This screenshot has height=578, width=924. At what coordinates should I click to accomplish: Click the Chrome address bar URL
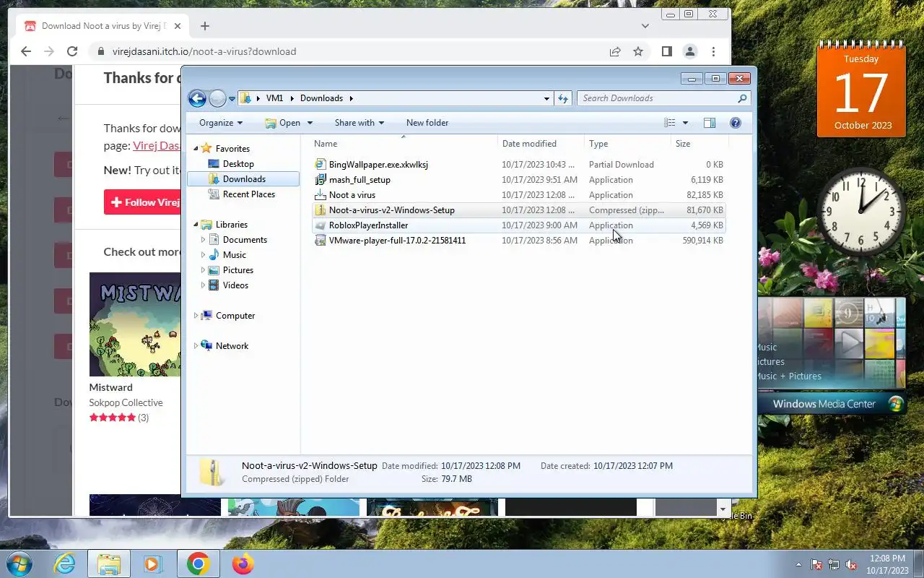(204, 51)
